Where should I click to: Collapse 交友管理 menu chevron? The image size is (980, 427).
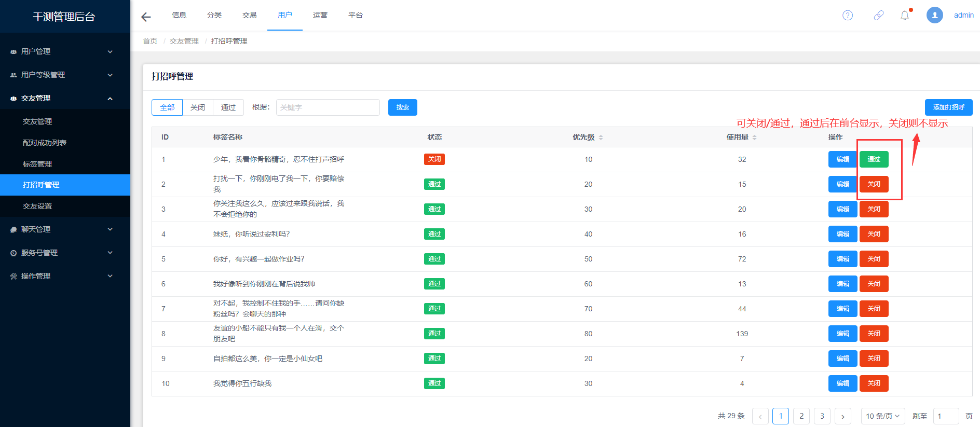point(110,99)
